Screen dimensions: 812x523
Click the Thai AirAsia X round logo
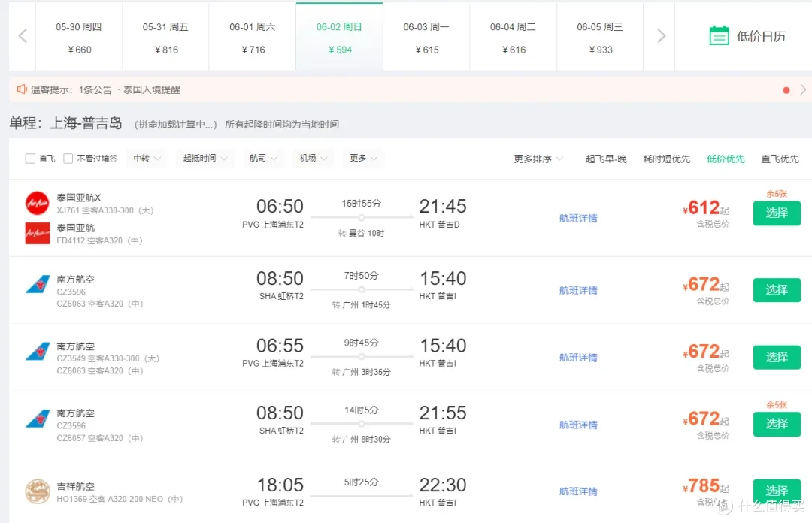tap(38, 203)
